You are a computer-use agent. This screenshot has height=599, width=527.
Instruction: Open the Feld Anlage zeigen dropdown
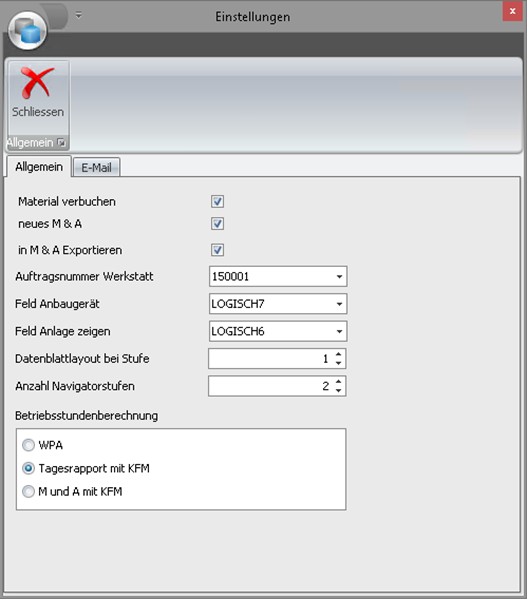point(339,332)
